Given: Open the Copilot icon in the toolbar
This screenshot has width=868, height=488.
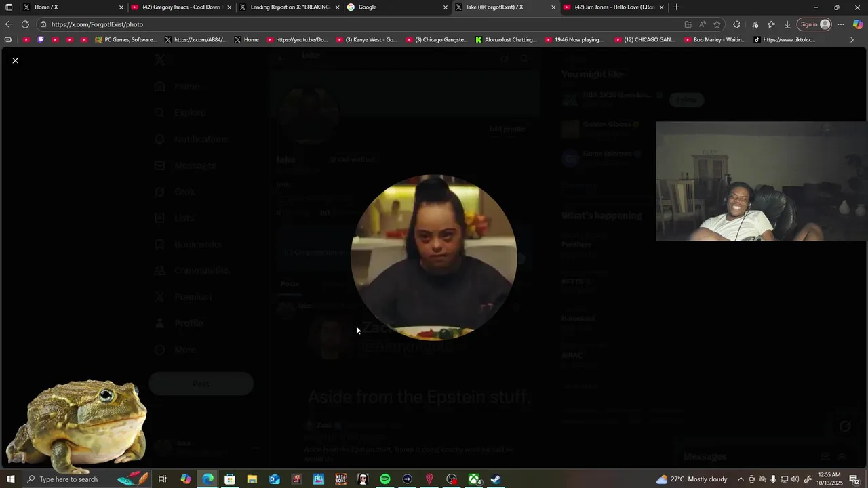Looking at the screenshot, I should point(858,24).
